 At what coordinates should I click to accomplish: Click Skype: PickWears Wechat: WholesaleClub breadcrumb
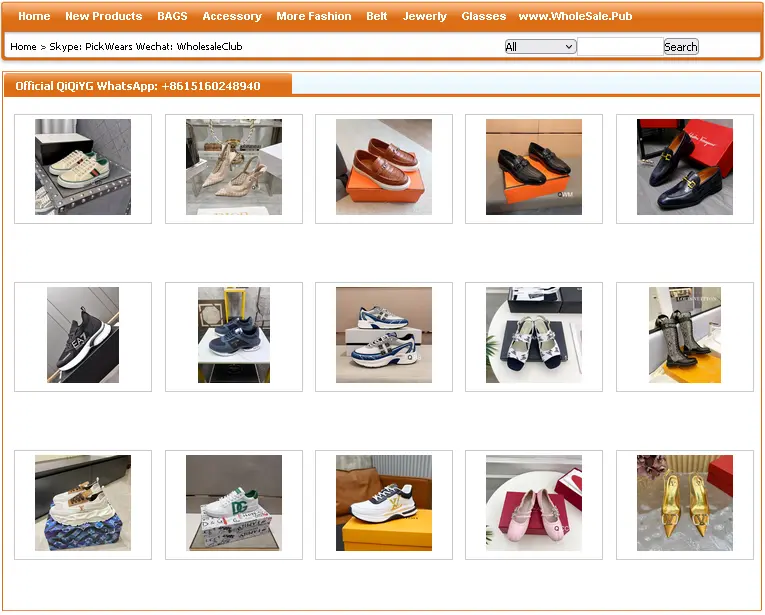click(146, 46)
